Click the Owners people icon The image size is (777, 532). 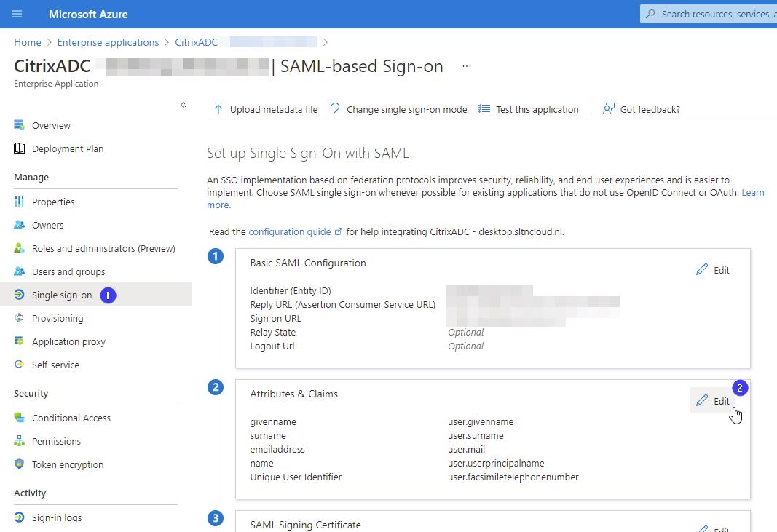[x=19, y=224]
